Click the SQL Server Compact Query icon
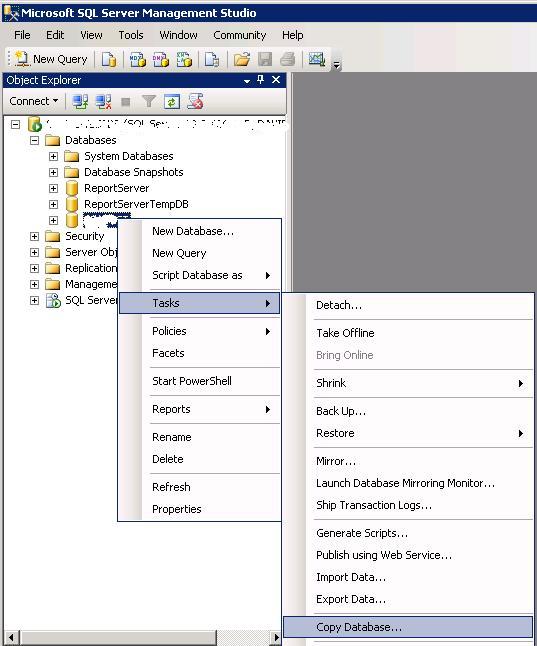The width and height of the screenshot is (537, 646). point(212,59)
